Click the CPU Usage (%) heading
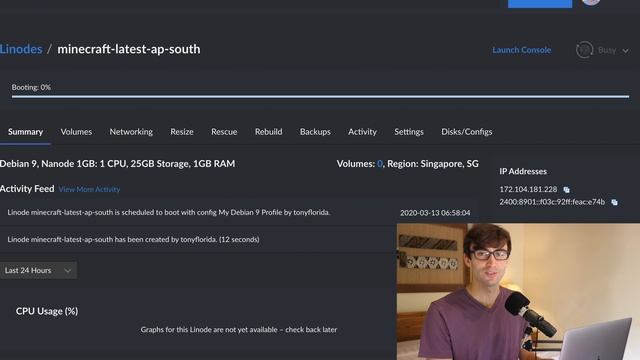 pos(47,311)
